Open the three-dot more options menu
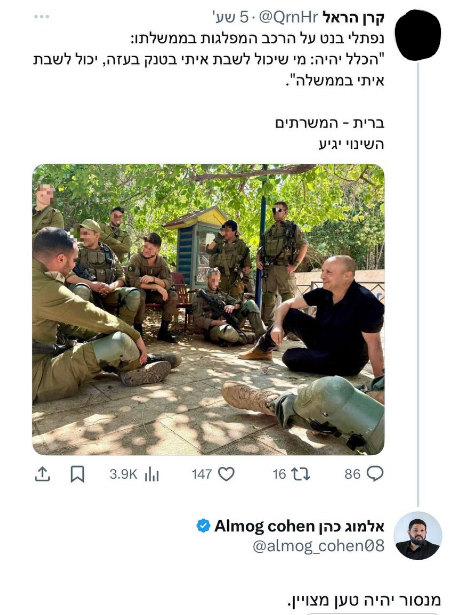454x615 pixels. coord(41,16)
